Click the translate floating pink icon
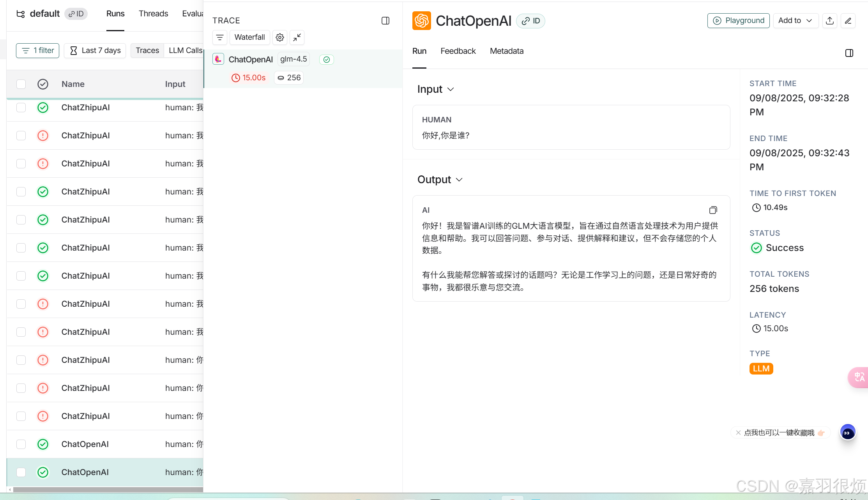This screenshot has width=868, height=500. point(859,377)
